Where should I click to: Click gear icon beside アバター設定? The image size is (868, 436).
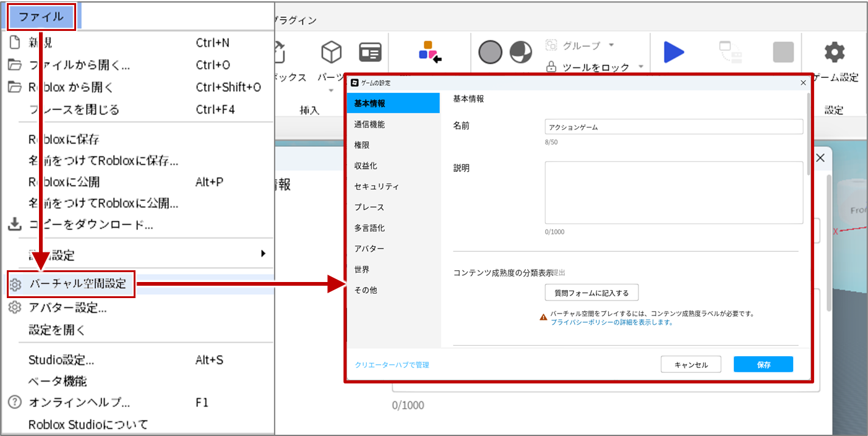(x=15, y=307)
